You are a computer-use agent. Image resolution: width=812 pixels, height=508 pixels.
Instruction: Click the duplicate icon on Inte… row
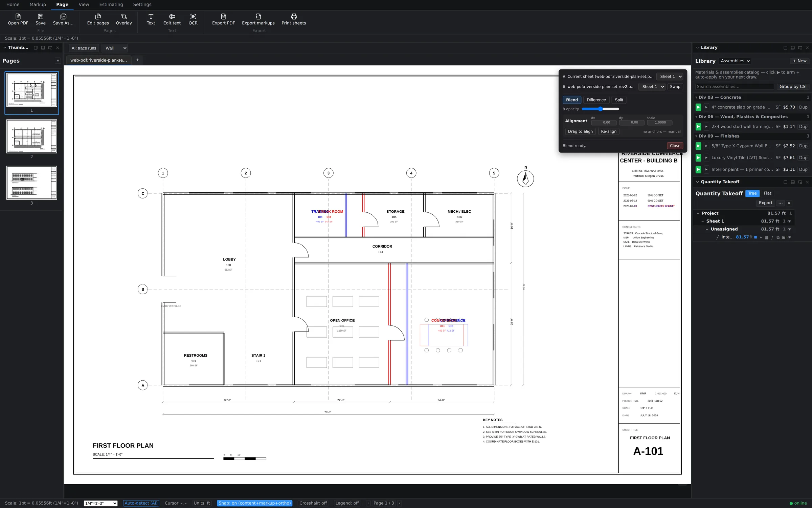[x=778, y=237]
